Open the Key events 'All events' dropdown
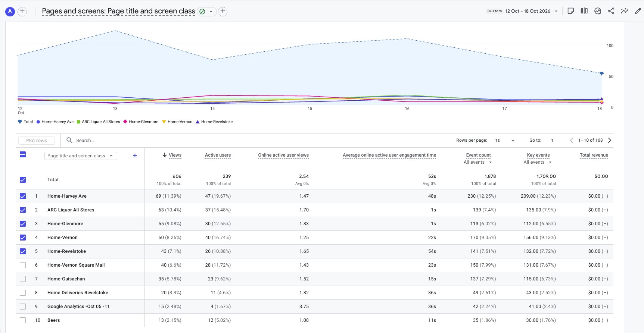Screen dimensions: 644x333 click(538, 162)
